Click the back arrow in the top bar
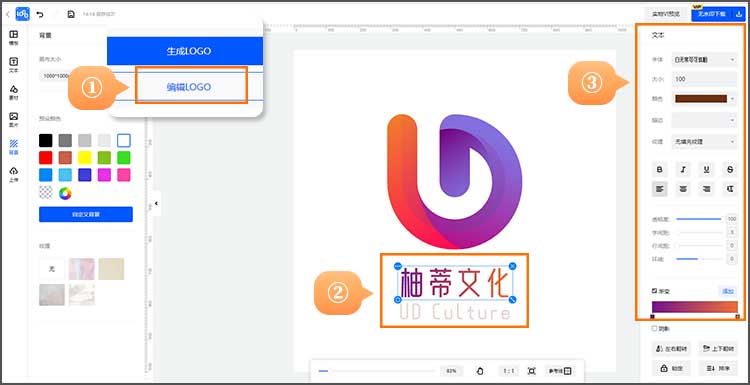The image size is (750, 385). coord(8,14)
